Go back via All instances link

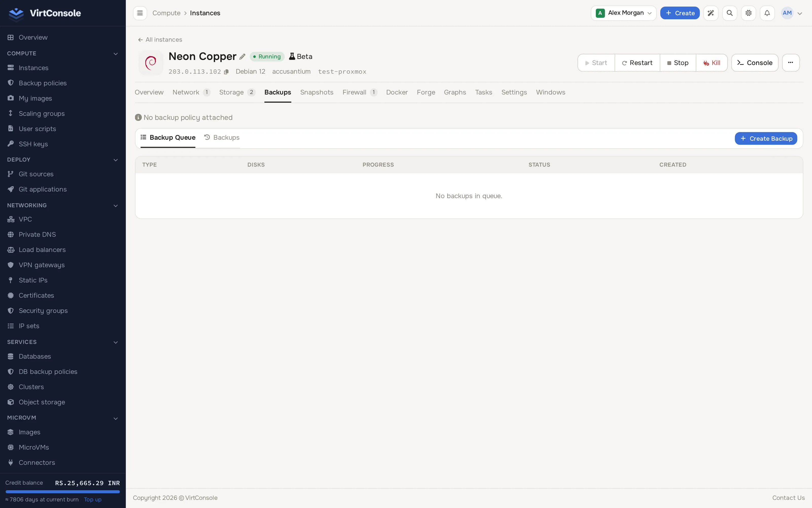160,40
